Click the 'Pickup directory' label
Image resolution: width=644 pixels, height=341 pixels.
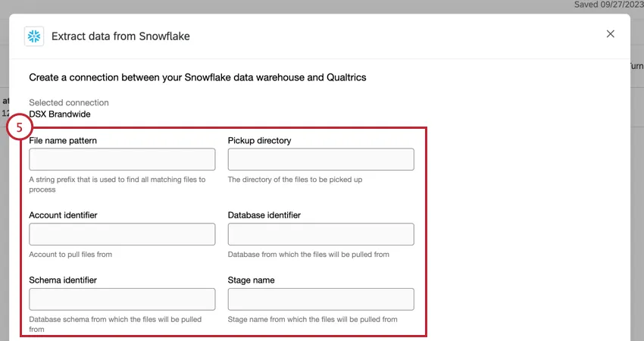[x=260, y=140]
